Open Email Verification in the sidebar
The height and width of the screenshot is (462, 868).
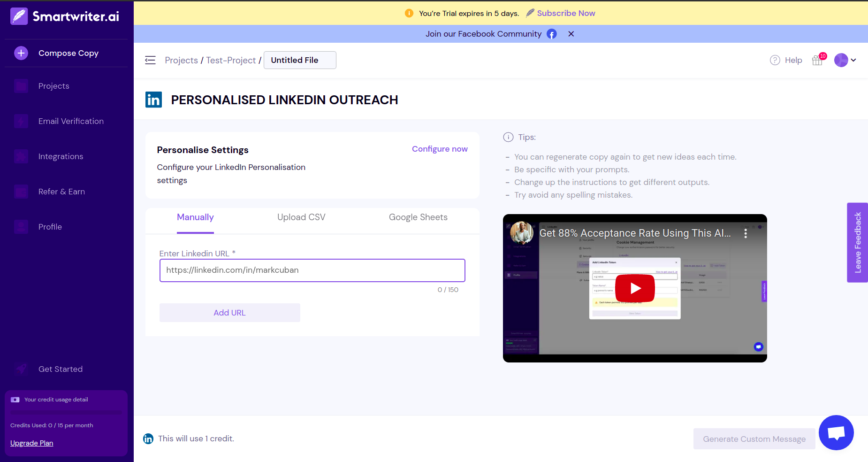point(71,121)
